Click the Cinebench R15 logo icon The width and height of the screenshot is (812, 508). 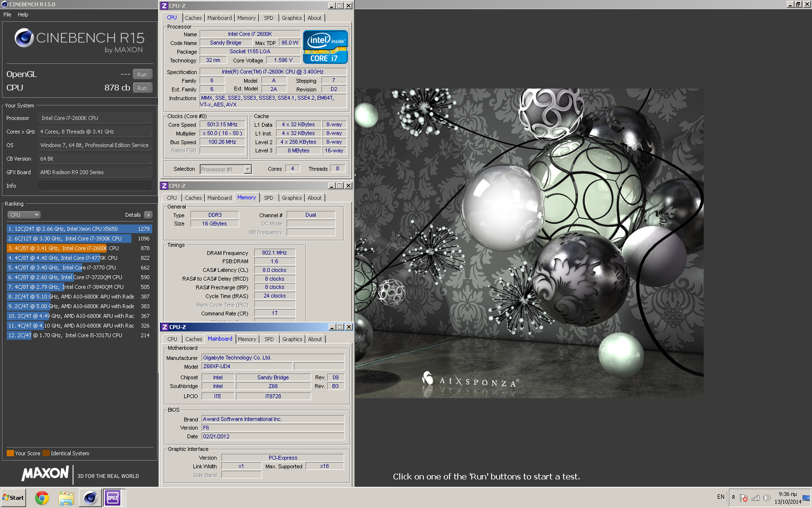pyautogui.click(x=24, y=38)
